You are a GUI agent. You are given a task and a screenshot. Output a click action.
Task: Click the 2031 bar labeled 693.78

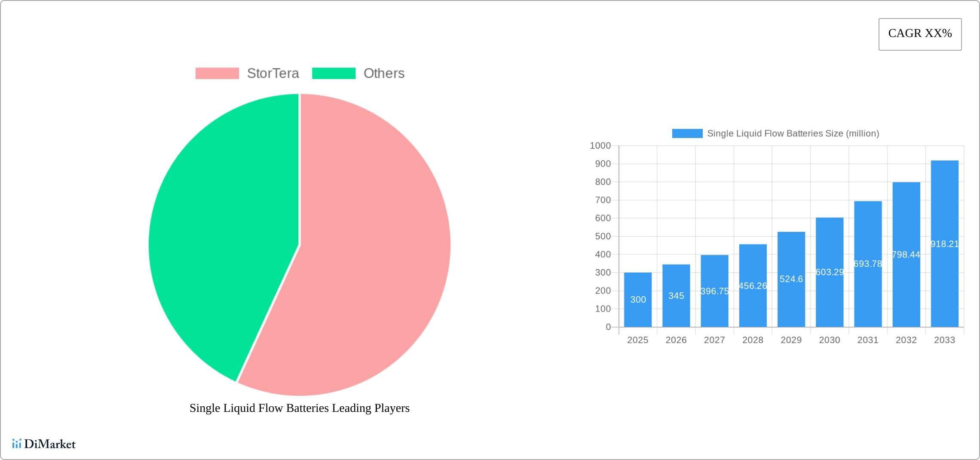click(x=868, y=264)
